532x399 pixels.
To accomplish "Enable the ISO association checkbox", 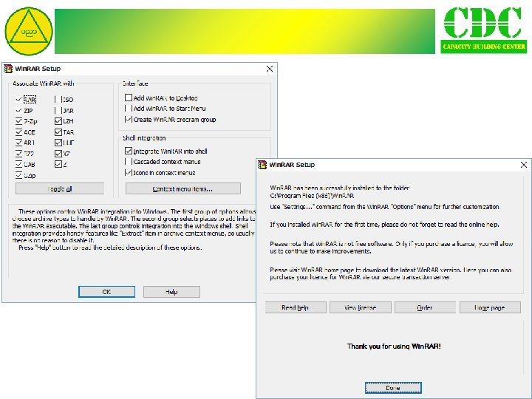I will click(58, 100).
